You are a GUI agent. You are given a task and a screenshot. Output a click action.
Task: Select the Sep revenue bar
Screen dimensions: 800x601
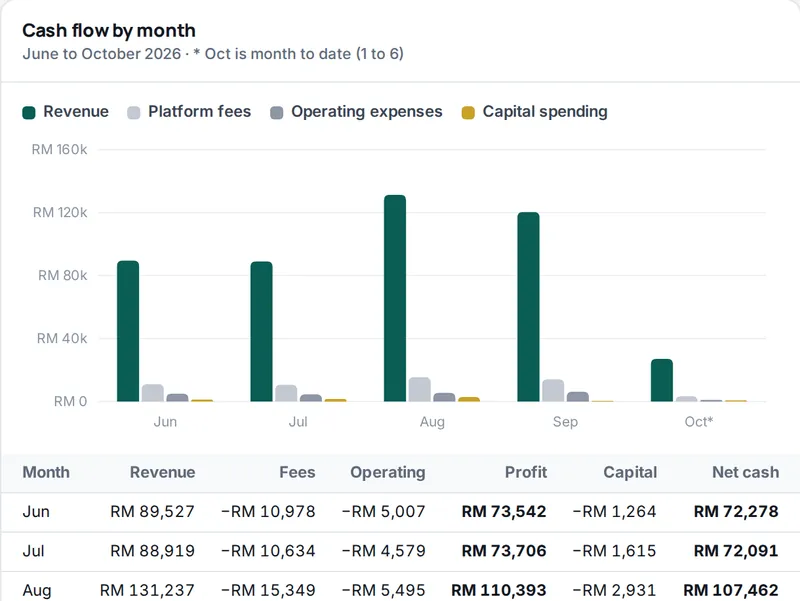[x=528, y=307]
